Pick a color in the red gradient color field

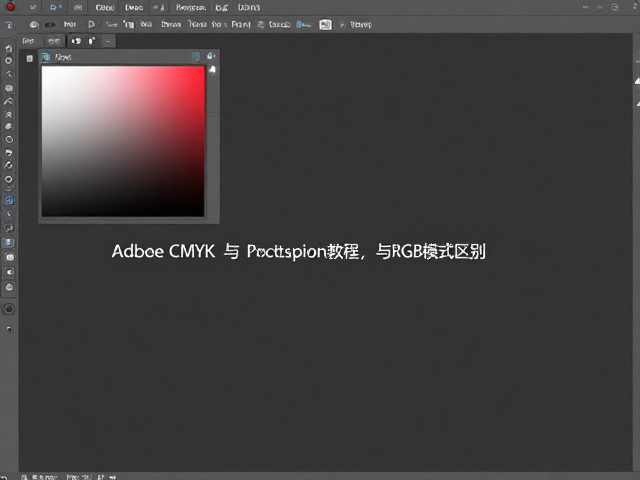click(123, 141)
